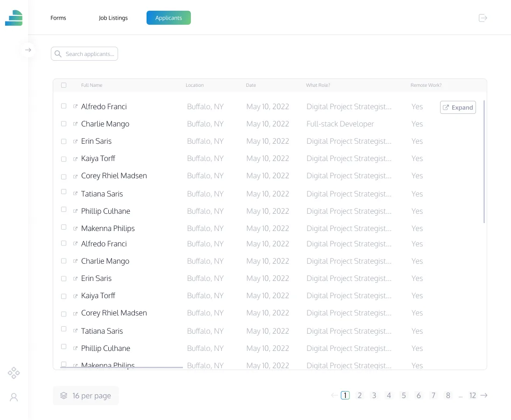Open link icon beside second Alfredo Franci

[x=75, y=244]
